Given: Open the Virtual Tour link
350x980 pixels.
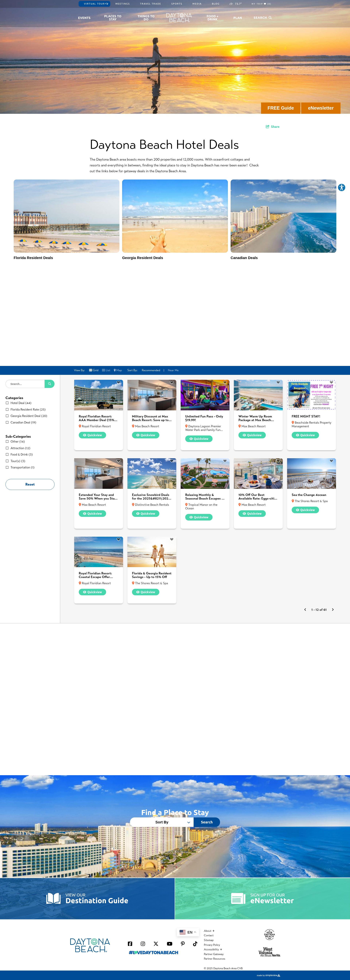Looking at the screenshot, I should [94, 4].
